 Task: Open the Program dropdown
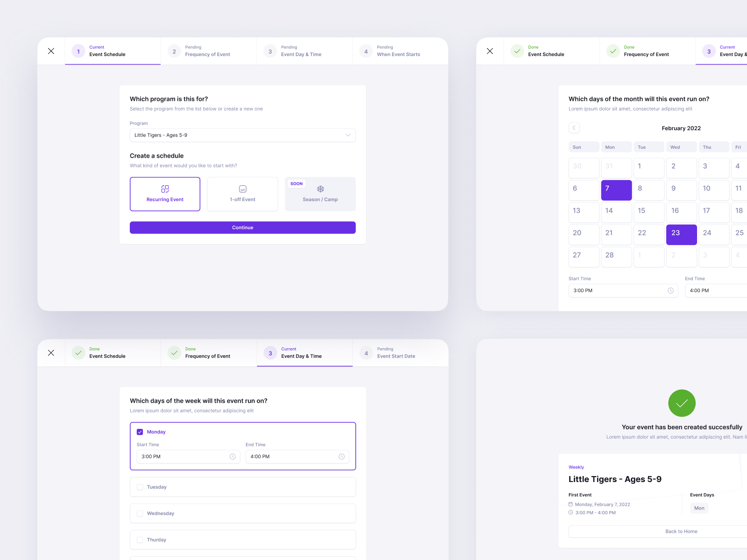click(348, 135)
